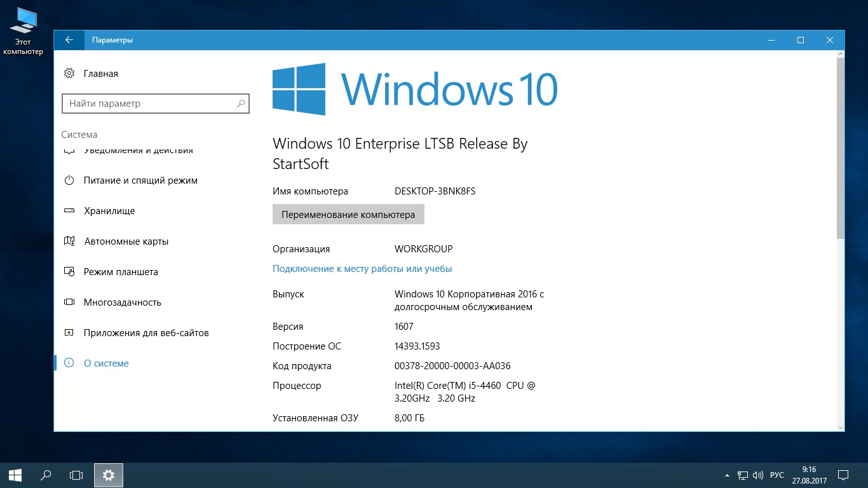Switch input language РУС indicator
The image size is (868, 488).
(x=776, y=475)
